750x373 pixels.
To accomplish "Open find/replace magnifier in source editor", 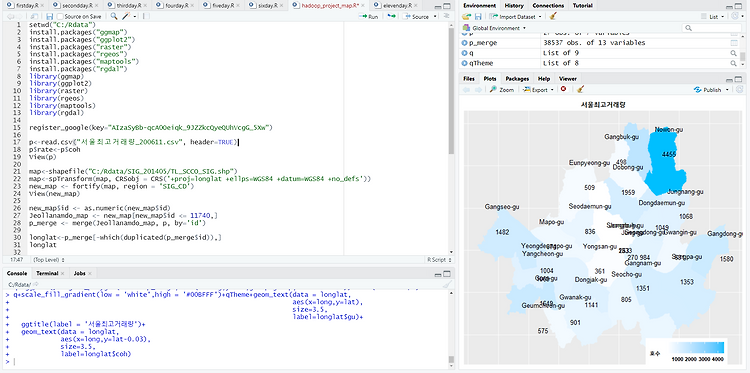I will 114,16.
